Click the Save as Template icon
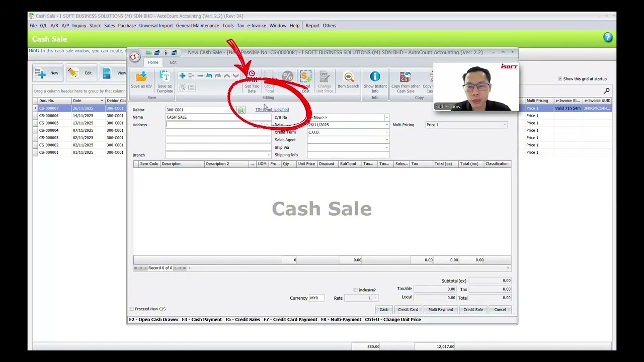This screenshot has height=362, width=644. pyautogui.click(x=165, y=76)
